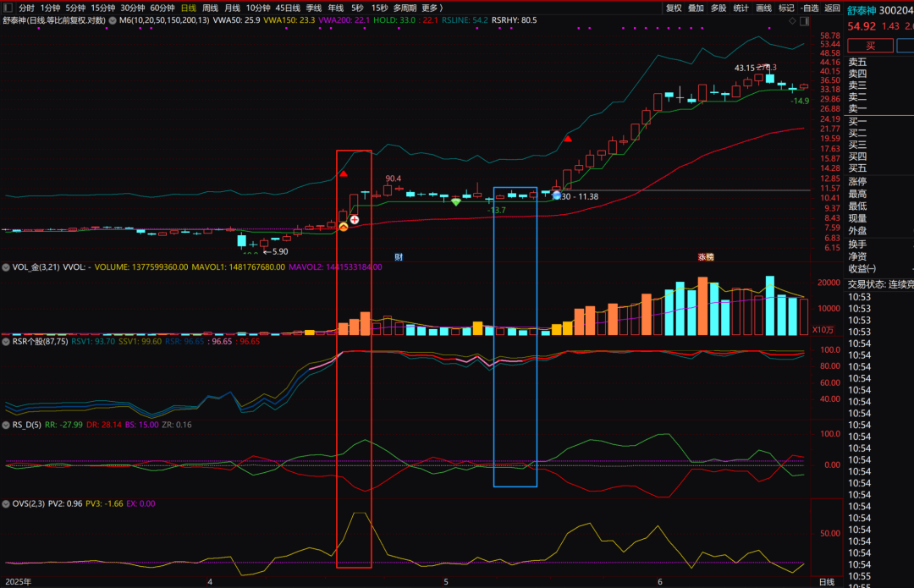Click stock name 舒泰神 in quote panel
This screenshot has width=914, height=588.
(862, 10)
